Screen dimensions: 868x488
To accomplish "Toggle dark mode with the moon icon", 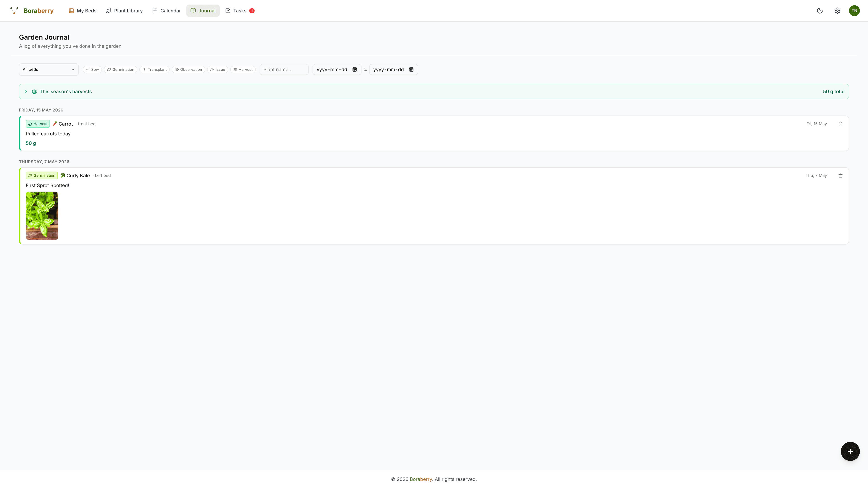I will 820,11.
